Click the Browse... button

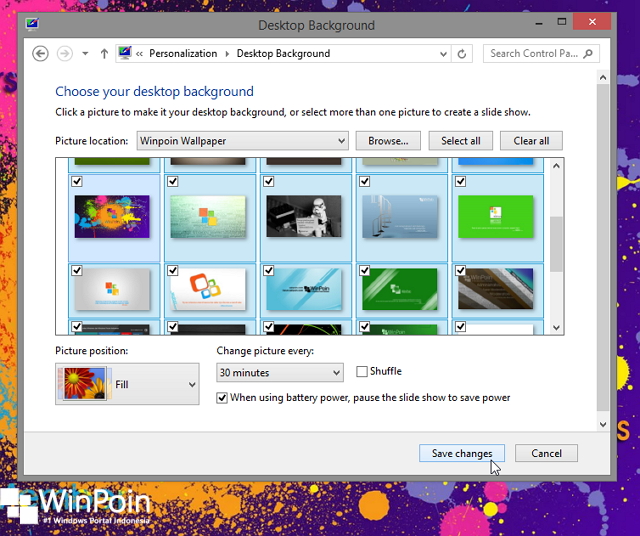point(388,141)
